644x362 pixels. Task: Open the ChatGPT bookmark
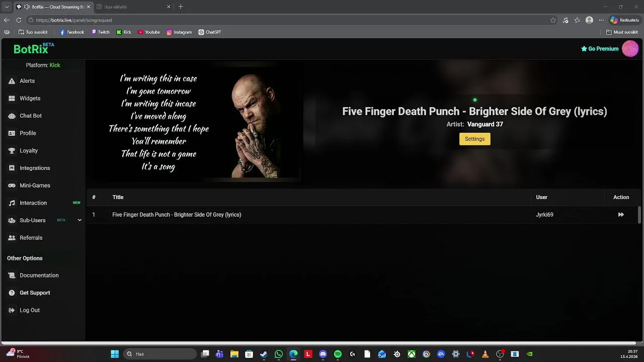coord(210,32)
